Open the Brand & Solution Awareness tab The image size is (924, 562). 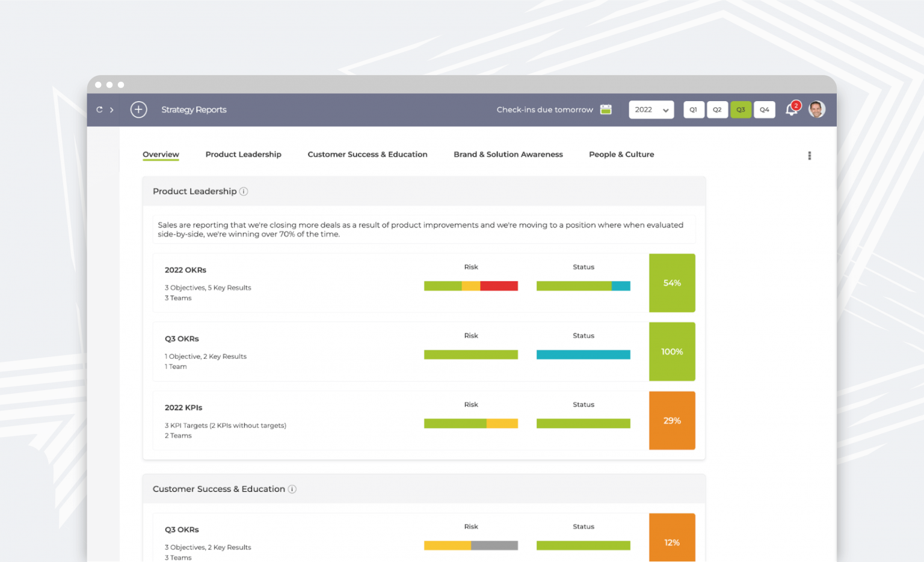coord(508,154)
